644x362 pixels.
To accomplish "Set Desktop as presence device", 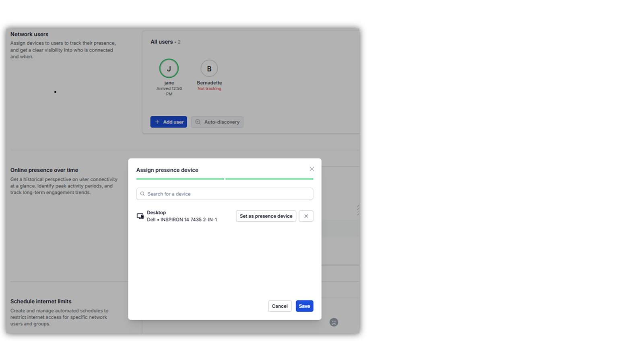I will click(x=266, y=216).
